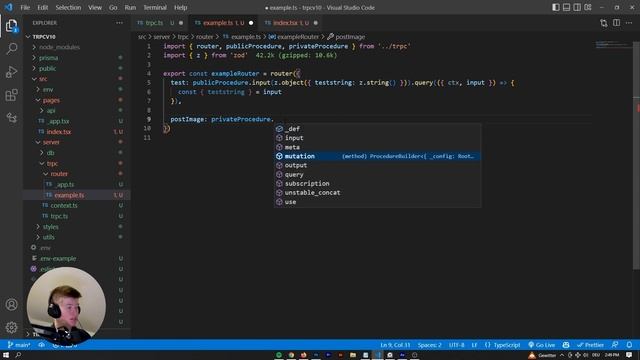Click Split Editor Right icon
The height and width of the screenshot is (360, 640).
tap(616, 23)
